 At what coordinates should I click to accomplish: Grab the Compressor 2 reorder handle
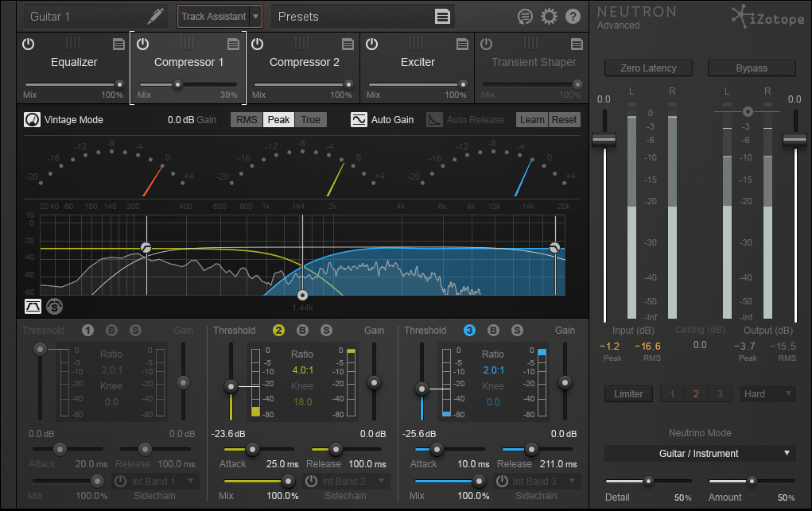pyautogui.click(x=302, y=43)
